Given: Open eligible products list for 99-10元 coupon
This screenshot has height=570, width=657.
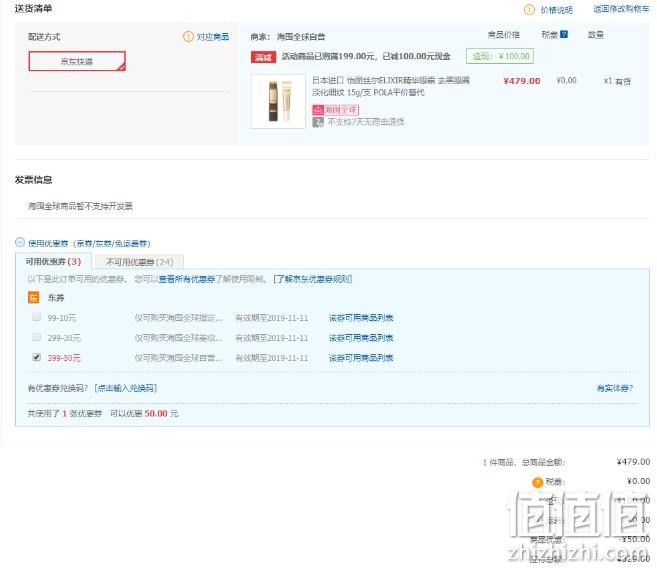Looking at the screenshot, I should [x=361, y=318].
